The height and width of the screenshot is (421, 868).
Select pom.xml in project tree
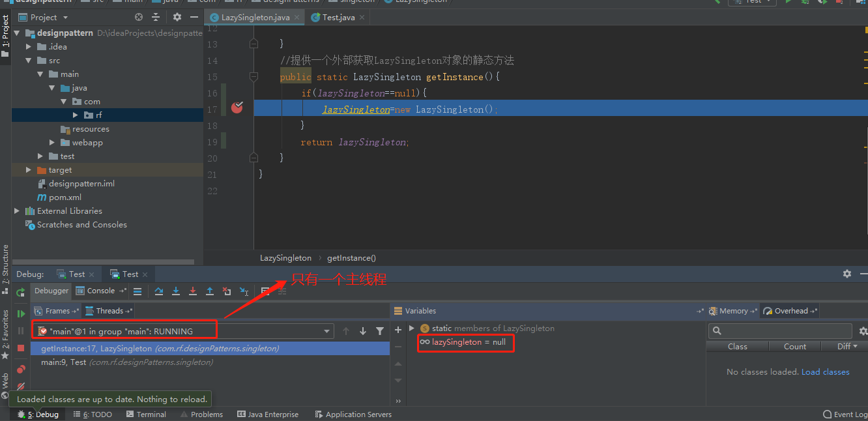point(65,197)
